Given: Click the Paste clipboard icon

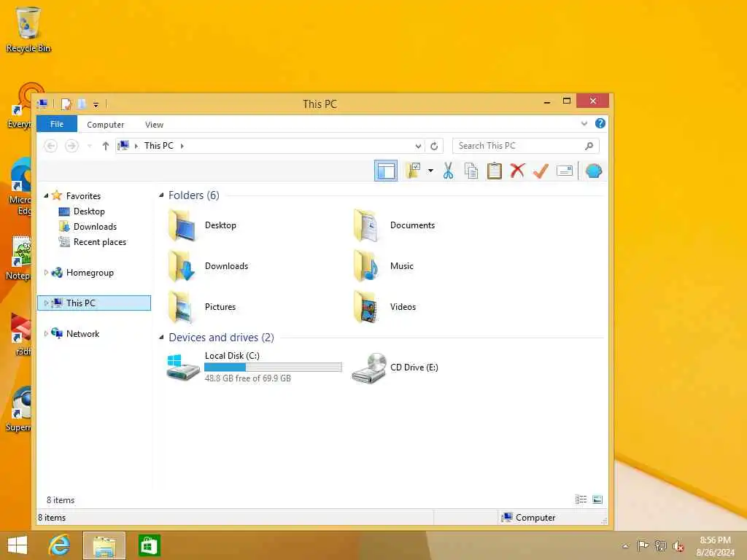Looking at the screenshot, I should pyautogui.click(x=494, y=171).
